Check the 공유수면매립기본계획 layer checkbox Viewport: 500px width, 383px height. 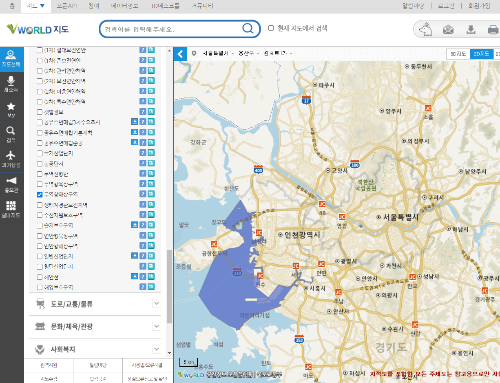point(40,133)
